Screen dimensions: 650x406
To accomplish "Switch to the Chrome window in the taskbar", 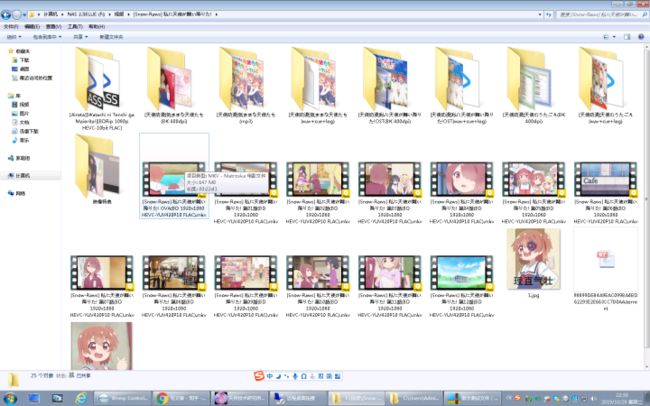I will point(181,399).
